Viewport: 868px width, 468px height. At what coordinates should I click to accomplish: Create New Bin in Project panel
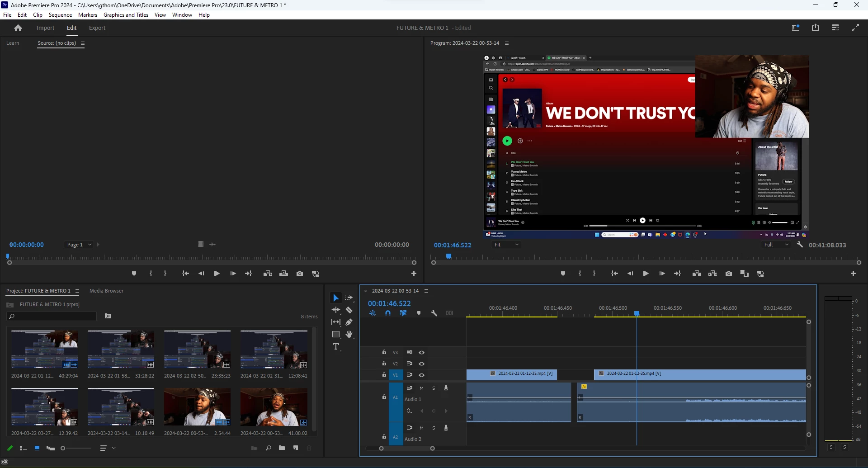pyautogui.click(x=282, y=448)
